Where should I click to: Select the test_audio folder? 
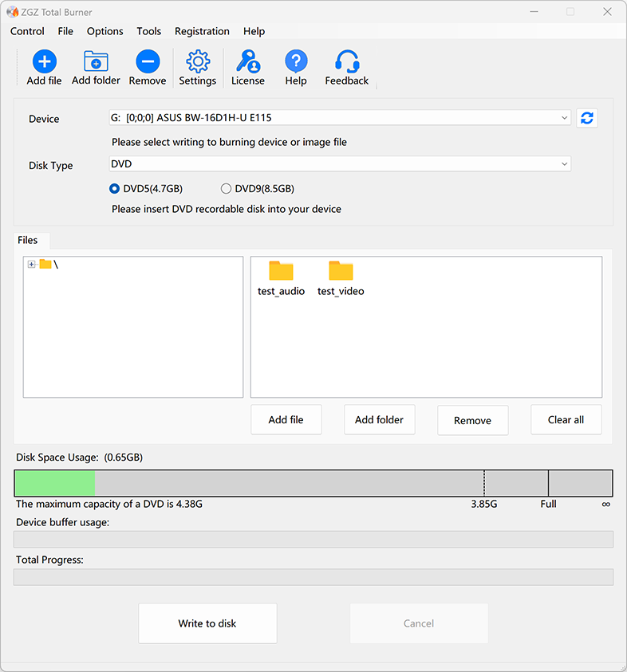coord(282,278)
